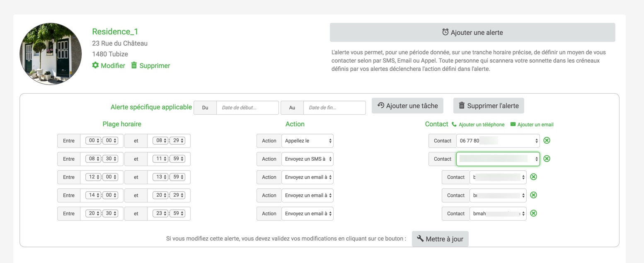Remove contact for the 12:00–13:59 slot
Screen dimensions: 644x263
tap(533, 177)
